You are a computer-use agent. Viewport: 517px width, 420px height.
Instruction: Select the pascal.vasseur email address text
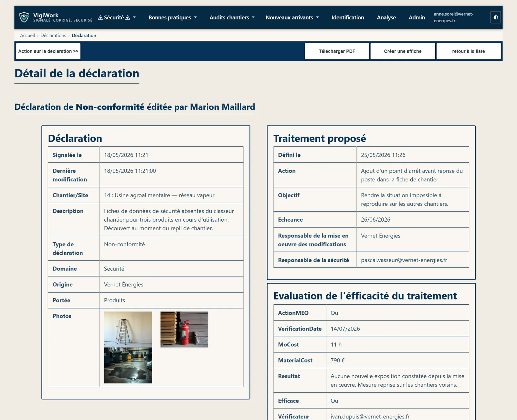[x=404, y=260]
